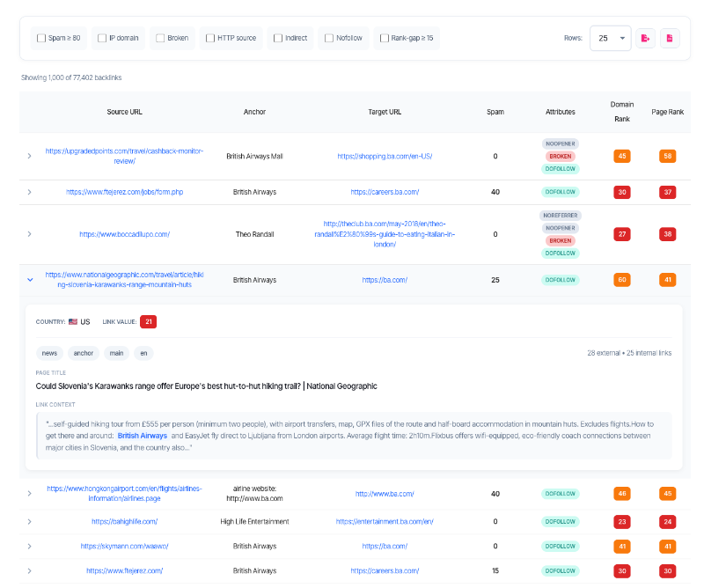Screen dimensions: 704x588
Task: Sort by Domain Rank column header
Action: [x=622, y=112]
